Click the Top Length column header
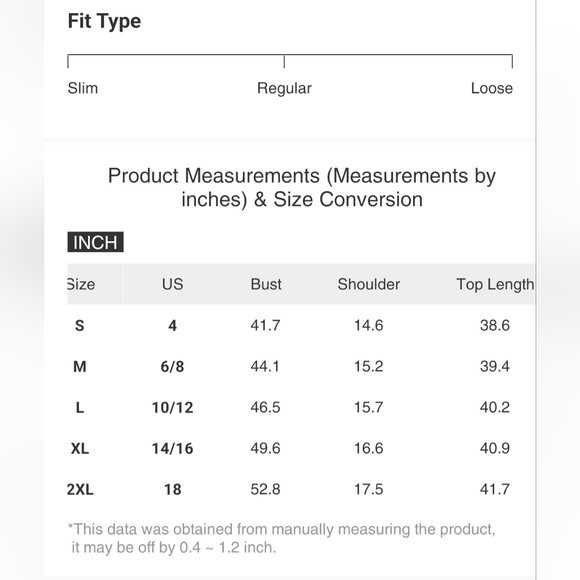Screen dimensions: 580x580 (x=495, y=284)
